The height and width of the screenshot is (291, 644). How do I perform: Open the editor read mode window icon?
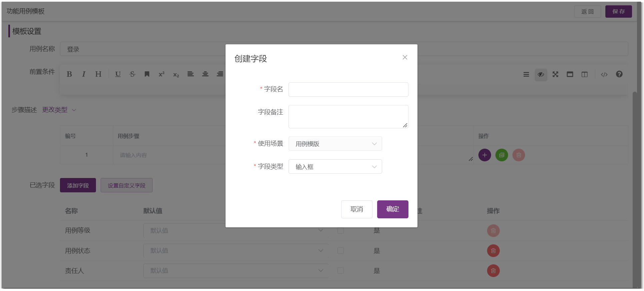click(x=570, y=74)
